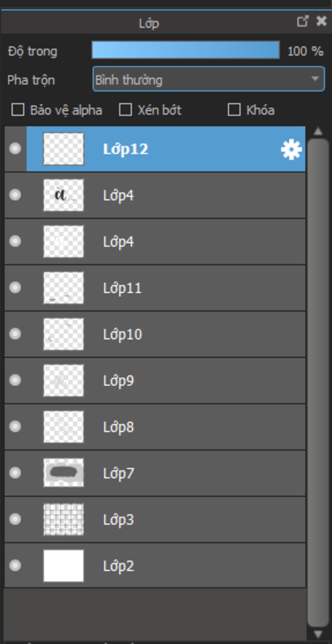This screenshot has height=644, width=332.
Task: Close the Lớp panel
Action: click(321, 21)
